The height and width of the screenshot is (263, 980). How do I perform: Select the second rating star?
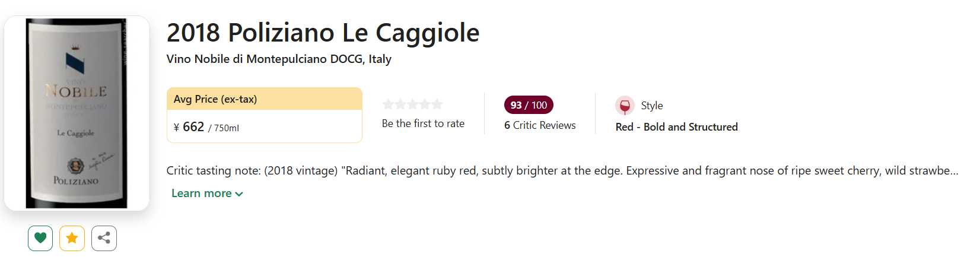pos(400,104)
